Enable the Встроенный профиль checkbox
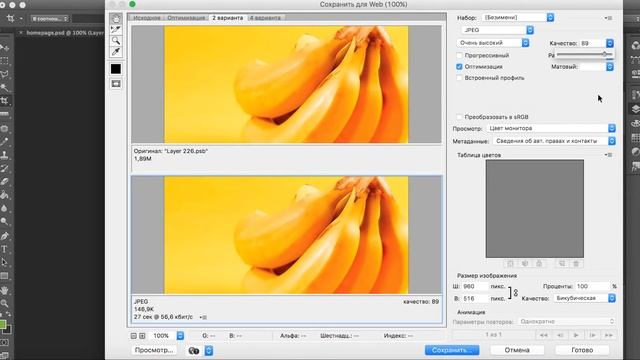The image size is (640, 360). pyautogui.click(x=459, y=78)
